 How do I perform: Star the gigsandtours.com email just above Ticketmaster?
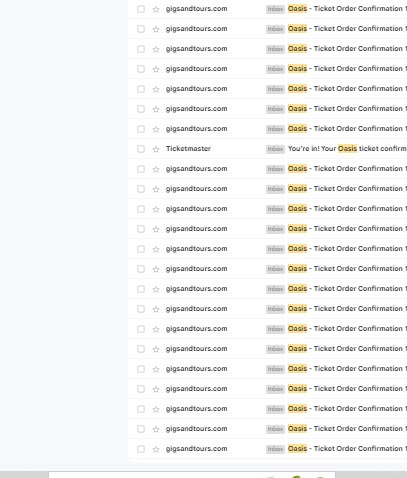[x=156, y=129]
